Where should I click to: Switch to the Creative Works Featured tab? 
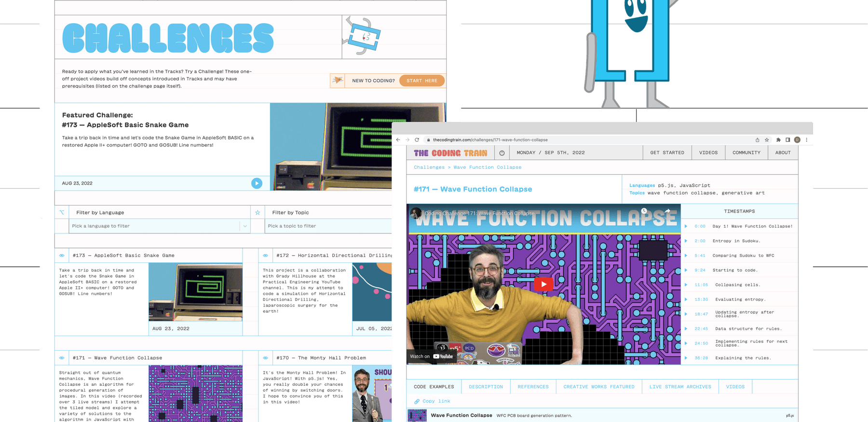(599, 387)
